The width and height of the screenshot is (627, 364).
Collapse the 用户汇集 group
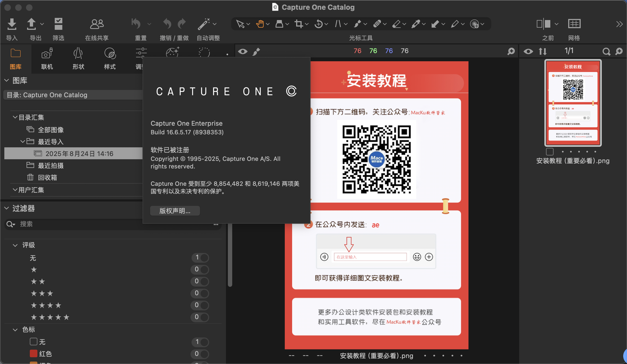pyautogui.click(x=15, y=190)
